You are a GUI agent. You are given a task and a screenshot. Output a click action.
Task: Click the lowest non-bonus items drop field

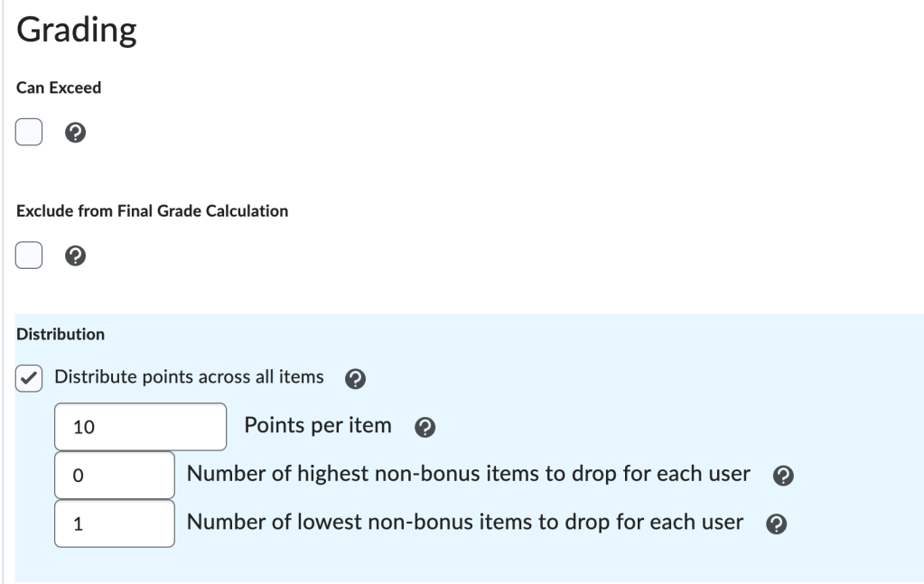(114, 522)
